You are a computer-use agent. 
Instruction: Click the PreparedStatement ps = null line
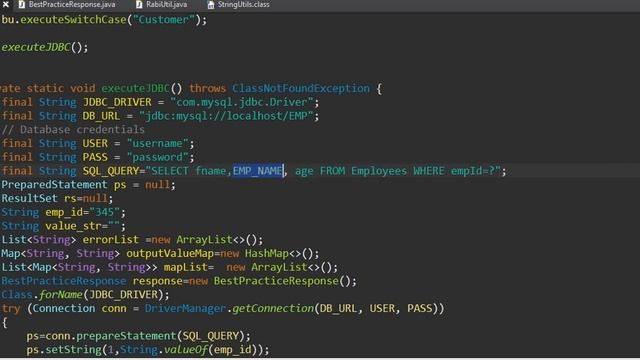(x=88, y=184)
